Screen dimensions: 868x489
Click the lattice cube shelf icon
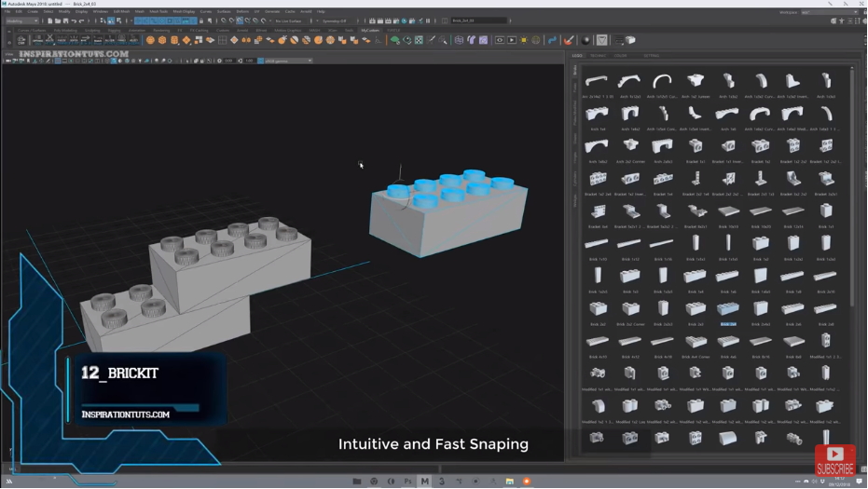pyautogui.click(x=459, y=40)
